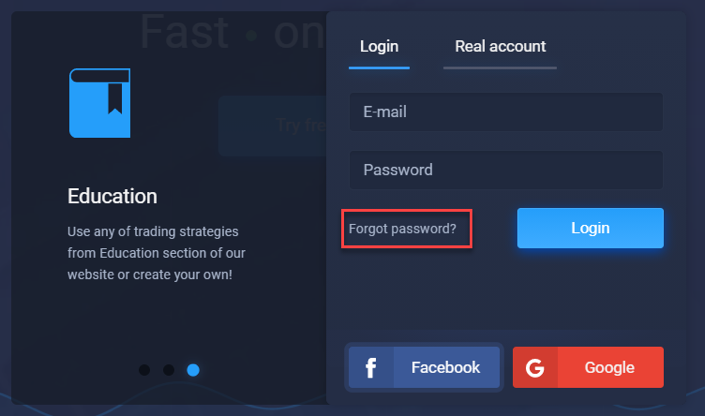The height and width of the screenshot is (416, 706).
Task: Sign in using the Google label
Action: [610, 367]
